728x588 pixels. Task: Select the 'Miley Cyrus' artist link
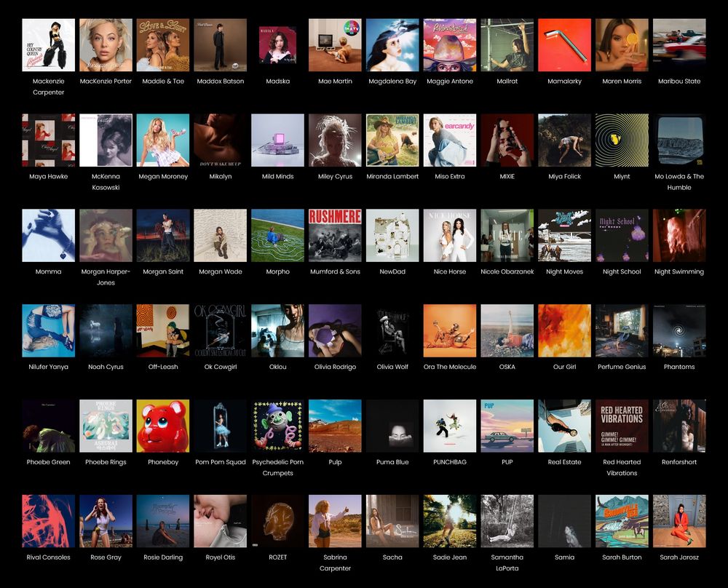[x=335, y=176]
